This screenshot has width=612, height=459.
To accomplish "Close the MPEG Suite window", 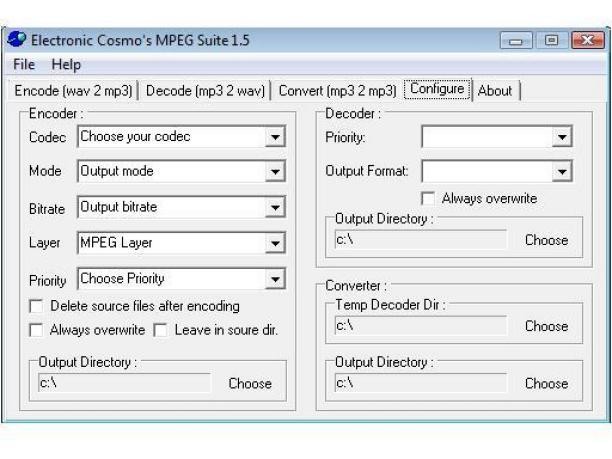I will (587, 40).
